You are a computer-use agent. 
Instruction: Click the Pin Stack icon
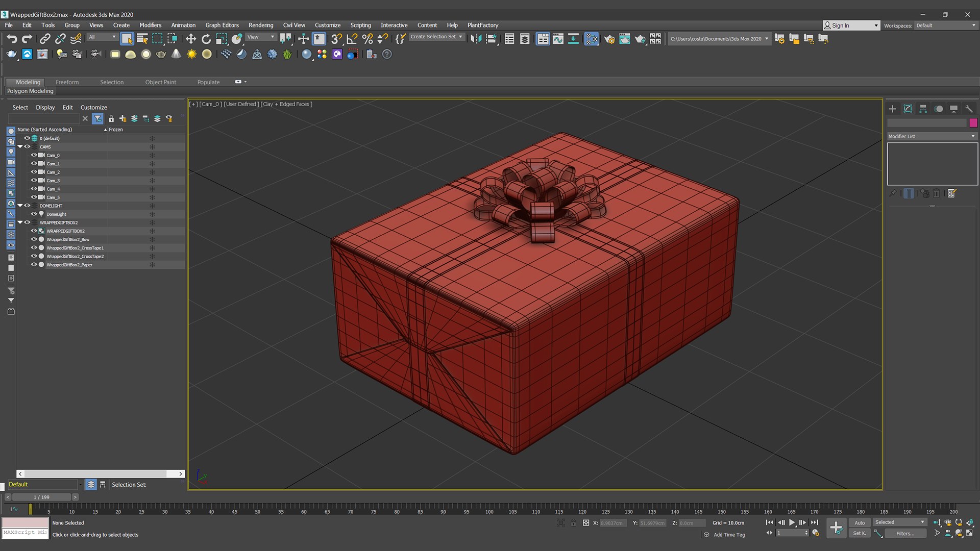(892, 193)
